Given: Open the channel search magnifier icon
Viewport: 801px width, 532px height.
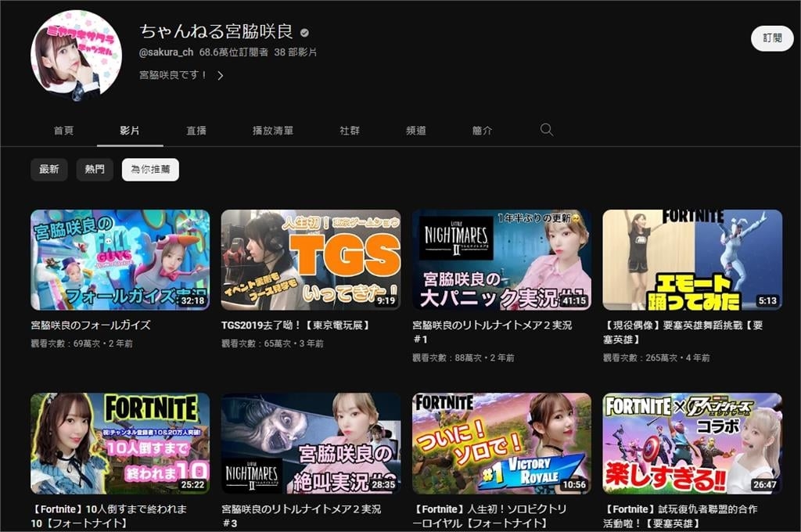Looking at the screenshot, I should (x=547, y=130).
